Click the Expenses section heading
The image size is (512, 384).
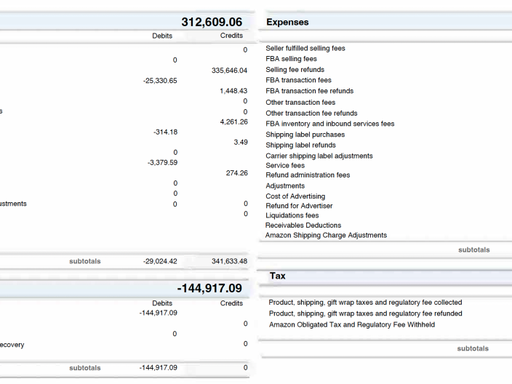click(287, 22)
